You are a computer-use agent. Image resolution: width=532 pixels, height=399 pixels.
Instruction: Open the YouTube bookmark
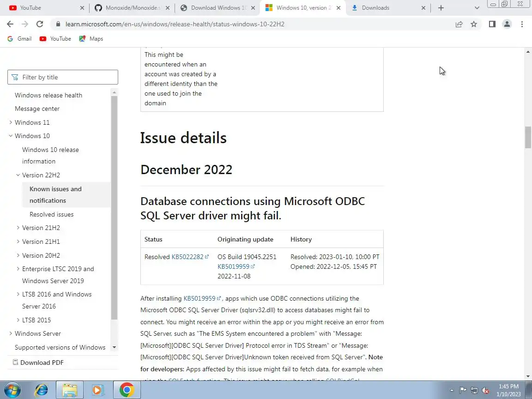(55, 39)
